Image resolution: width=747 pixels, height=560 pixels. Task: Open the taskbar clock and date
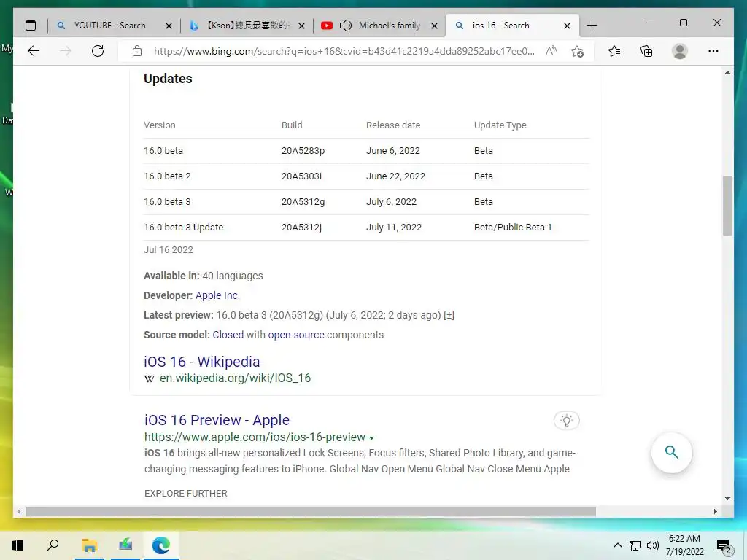(x=684, y=545)
